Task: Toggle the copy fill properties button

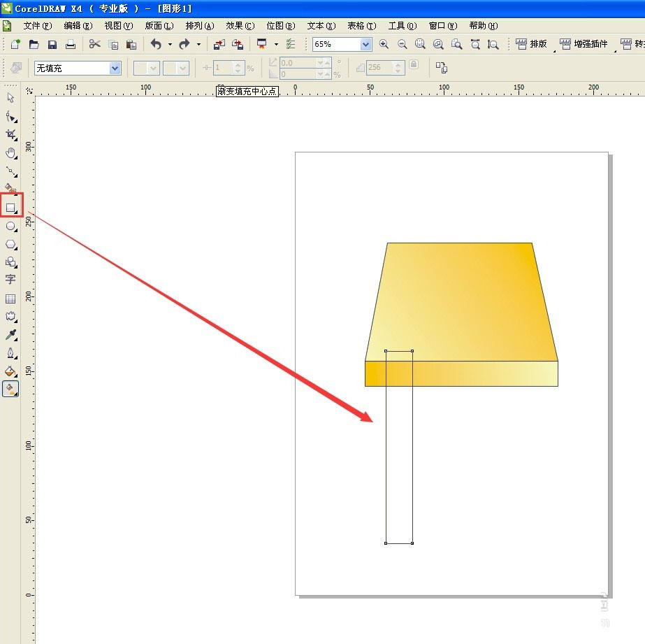Action: (x=442, y=68)
